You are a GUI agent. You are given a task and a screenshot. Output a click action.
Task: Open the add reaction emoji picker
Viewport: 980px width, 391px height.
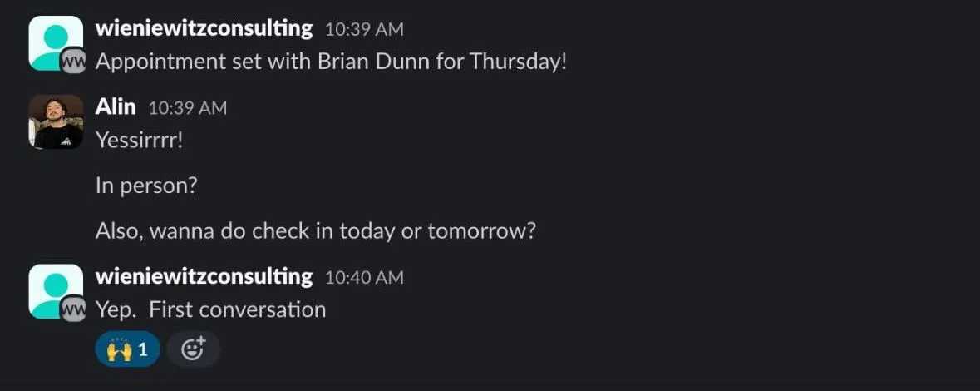[193, 349]
